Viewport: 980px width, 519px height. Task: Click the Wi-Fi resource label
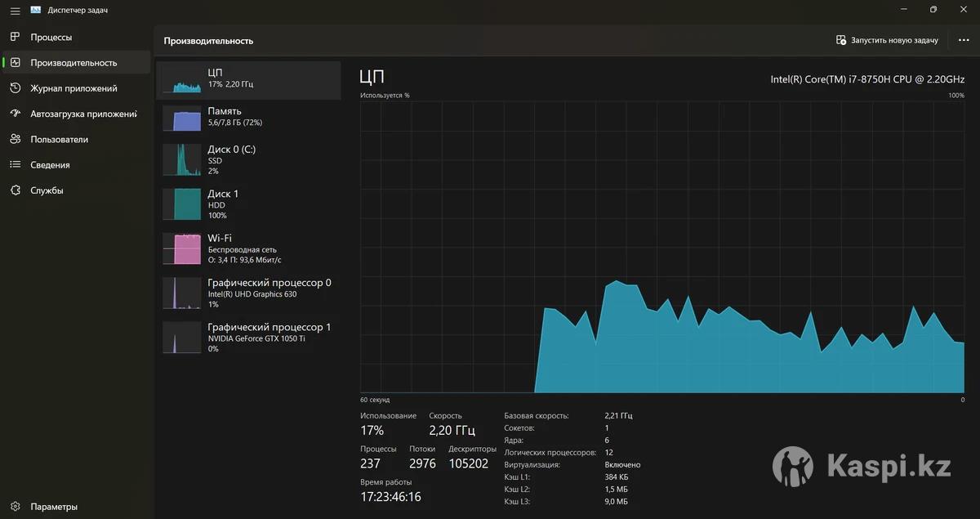tap(220, 238)
